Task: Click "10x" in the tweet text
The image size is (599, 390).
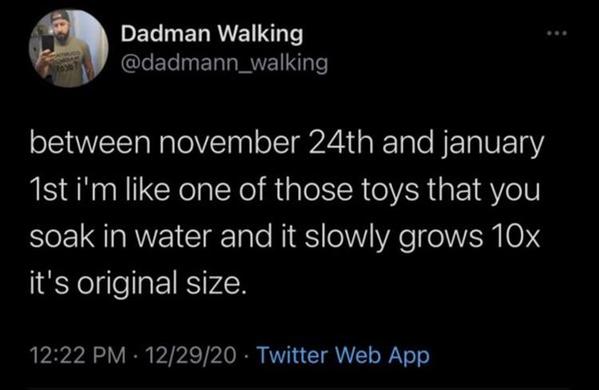Action: 516,237
